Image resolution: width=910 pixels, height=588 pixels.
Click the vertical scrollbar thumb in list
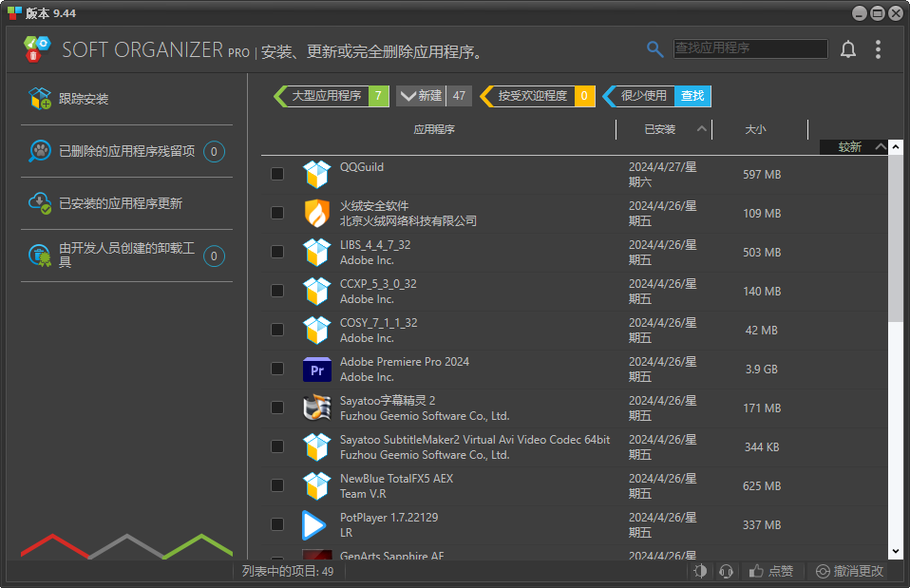[896, 237]
